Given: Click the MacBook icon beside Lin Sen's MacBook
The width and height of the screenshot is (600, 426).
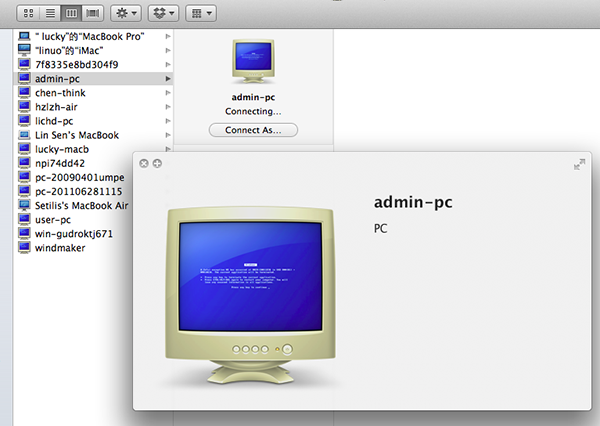Looking at the screenshot, I should (24, 135).
